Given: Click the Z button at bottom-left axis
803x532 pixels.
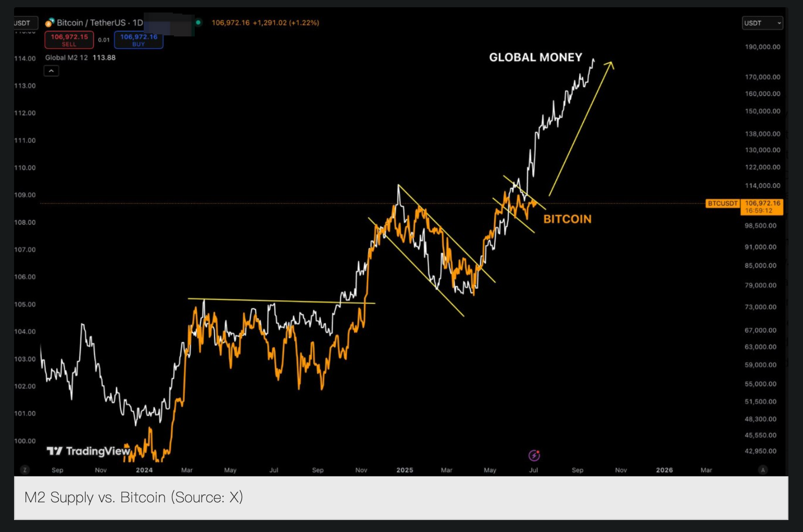Looking at the screenshot, I should coord(24,470).
